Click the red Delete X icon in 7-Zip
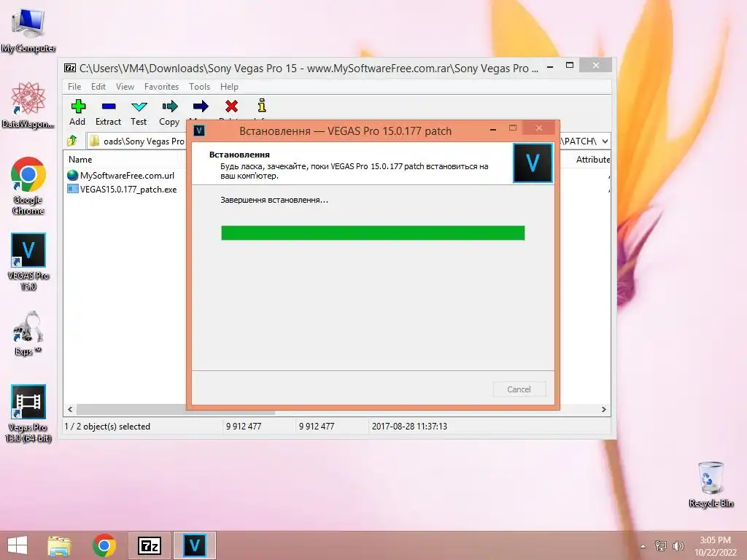747x560 pixels. 231,106
